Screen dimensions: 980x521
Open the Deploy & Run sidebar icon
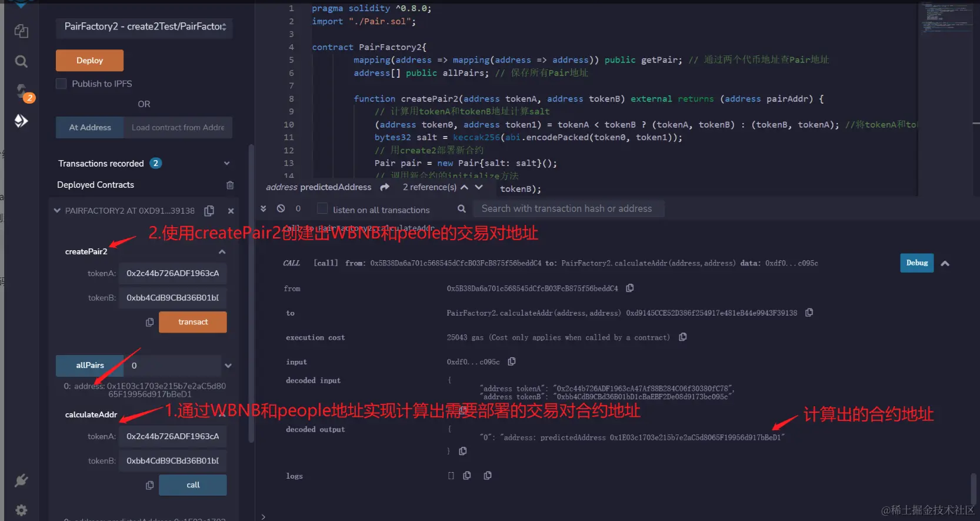coord(21,121)
